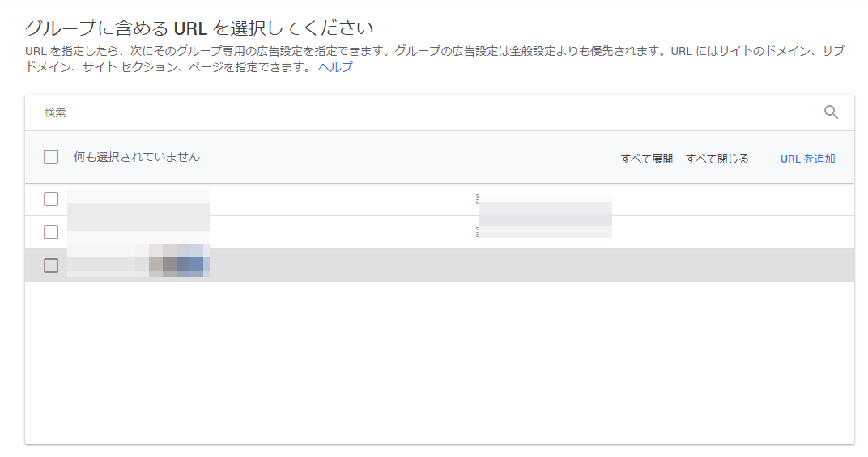
Task: Open the ヘルプ help link
Action: pos(335,67)
